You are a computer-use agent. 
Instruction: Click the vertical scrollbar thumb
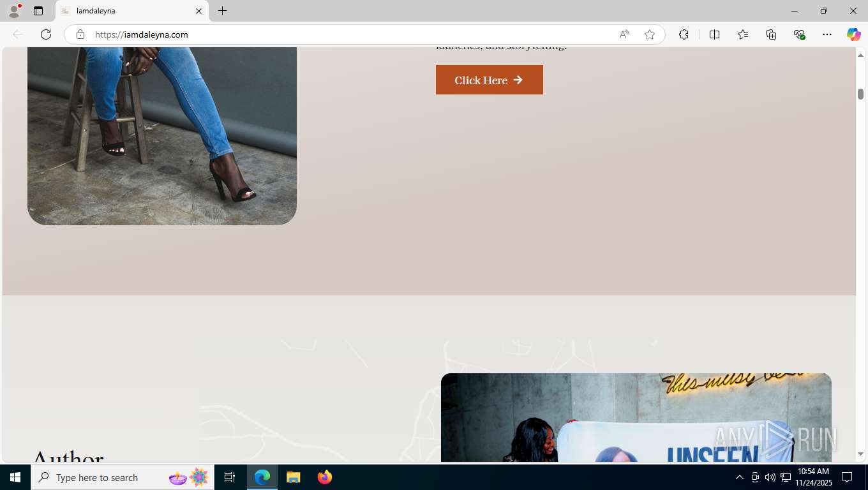point(860,94)
